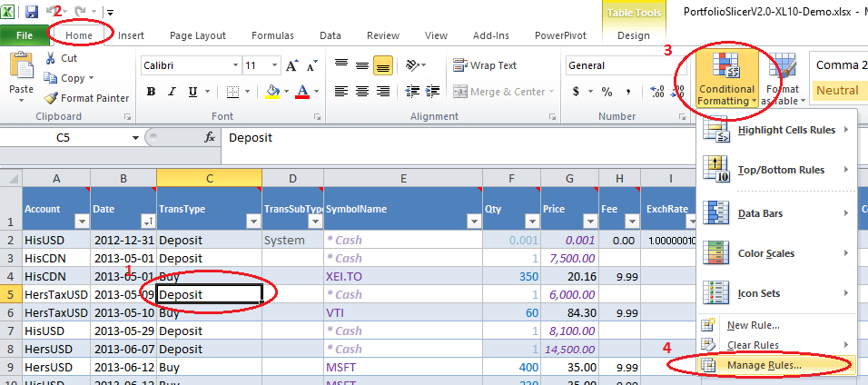Click the cell Borders icon
The width and height of the screenshot is (868, 385).
tap(233, 92)
